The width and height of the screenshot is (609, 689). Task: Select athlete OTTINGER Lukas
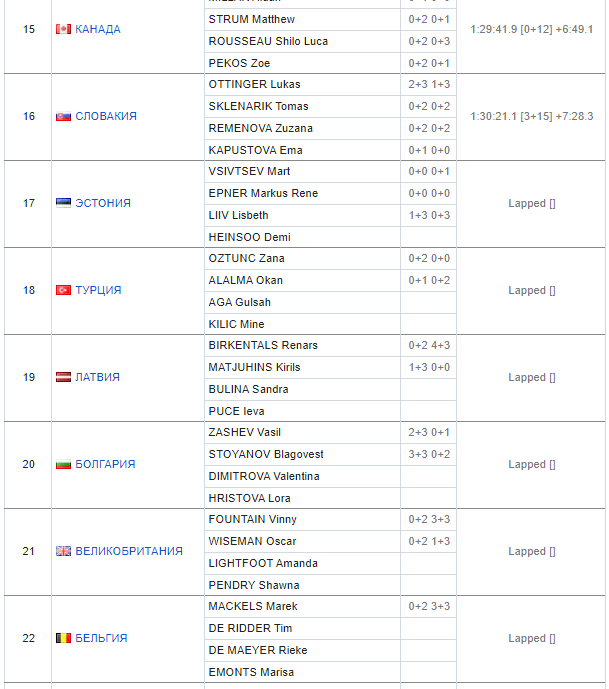click(254, 85)
